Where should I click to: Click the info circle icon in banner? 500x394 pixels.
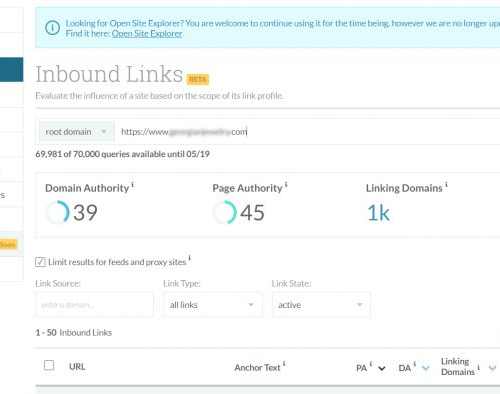coord(52,28)
